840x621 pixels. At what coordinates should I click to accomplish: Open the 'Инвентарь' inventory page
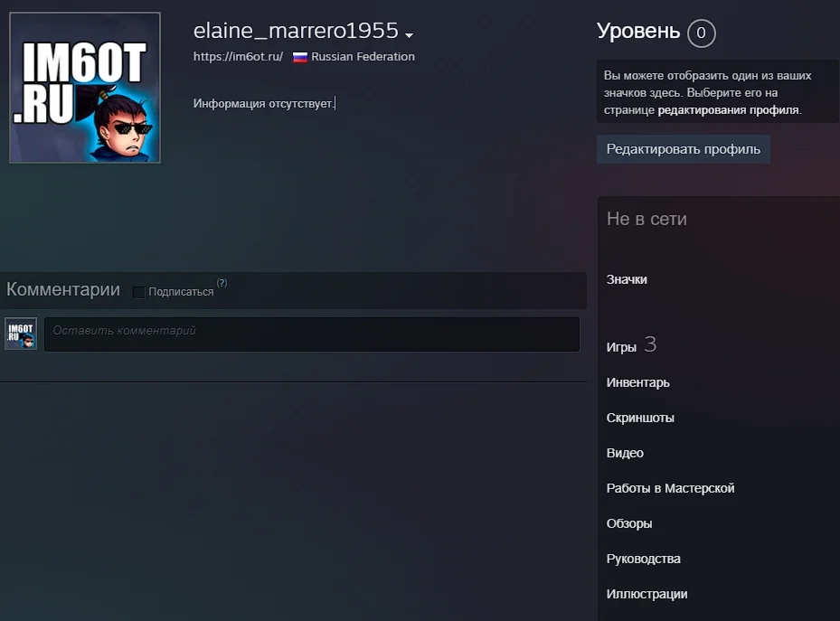pos(637,382)
